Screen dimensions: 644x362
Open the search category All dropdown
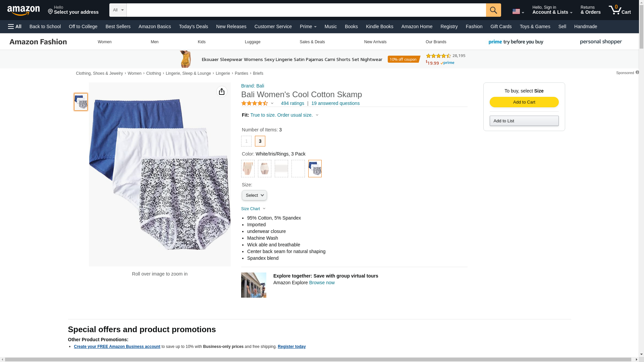click(x=118, y=10)
